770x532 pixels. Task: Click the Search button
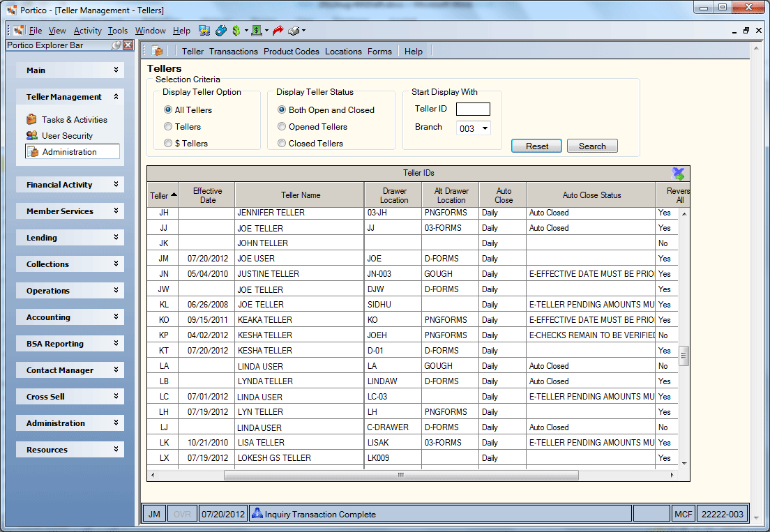pos(592,146)
